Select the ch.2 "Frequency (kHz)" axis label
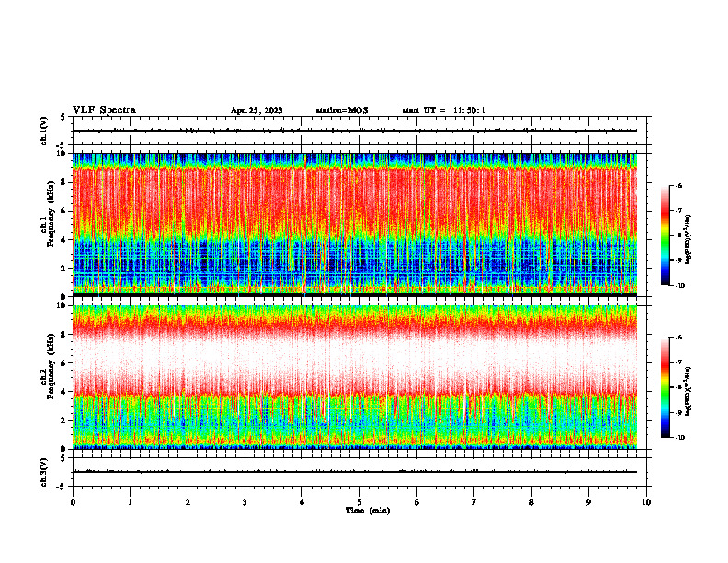The width and height of the screenshot is (728, 563). click(x=51, y=366)
